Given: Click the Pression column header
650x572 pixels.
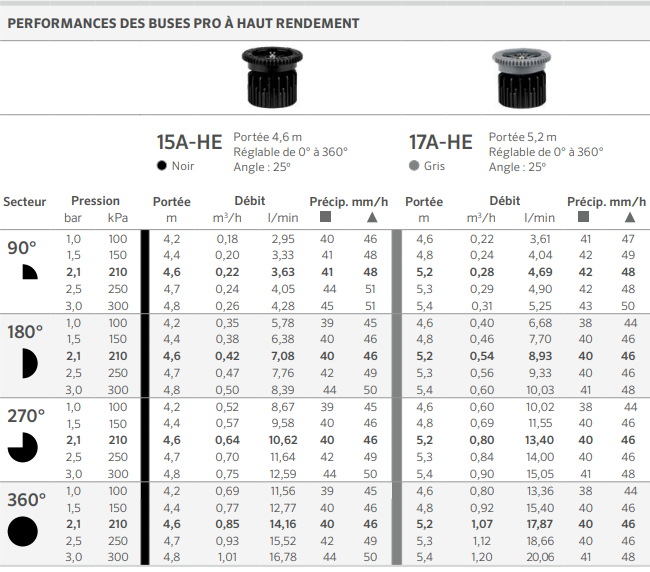Looking at the screenshot, I should (95, 201).
